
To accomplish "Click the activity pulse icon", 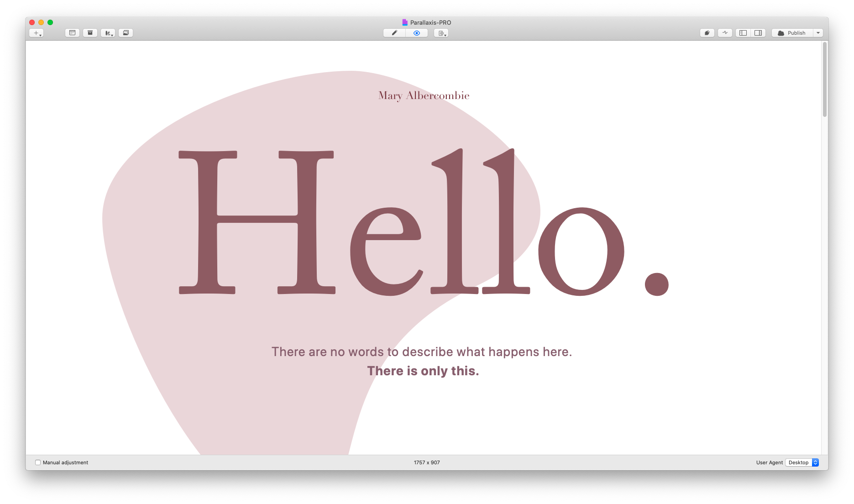I will pos(725,33).
